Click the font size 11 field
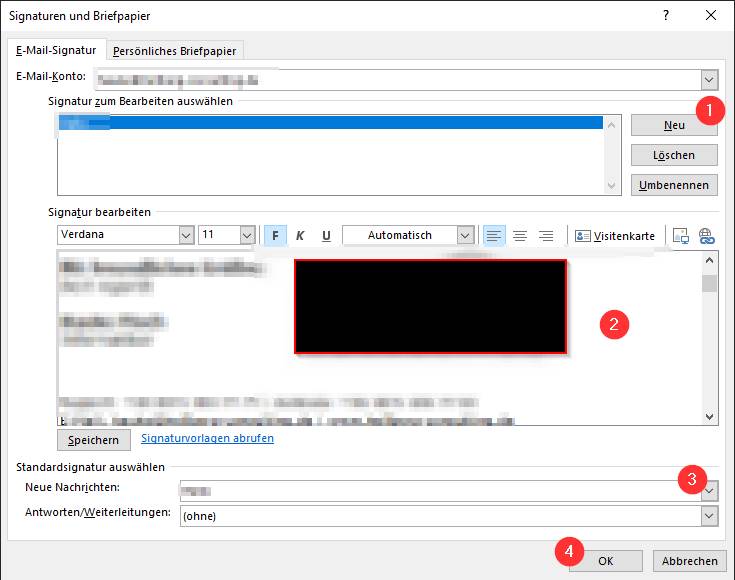 tap(220, 235)
